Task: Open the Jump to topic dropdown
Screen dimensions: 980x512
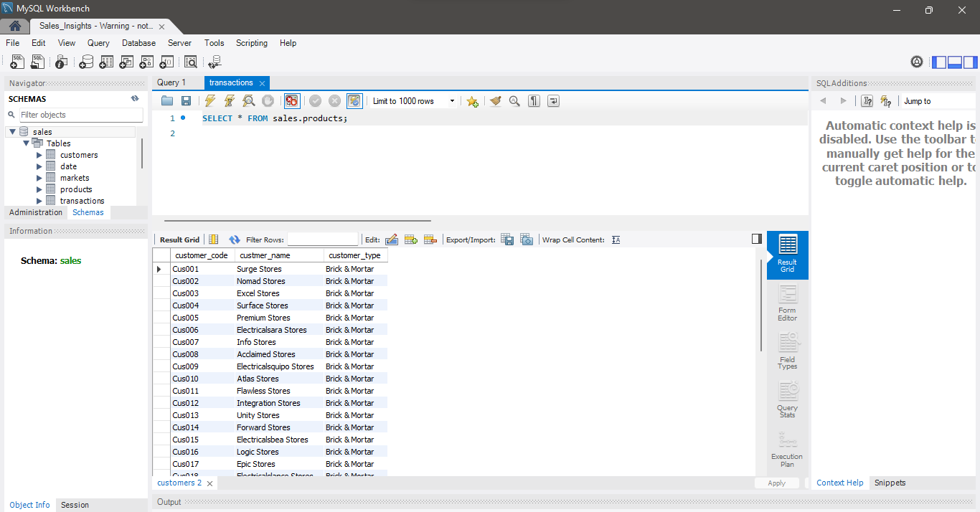Action: pyautogui.click(x=939, y=101)
